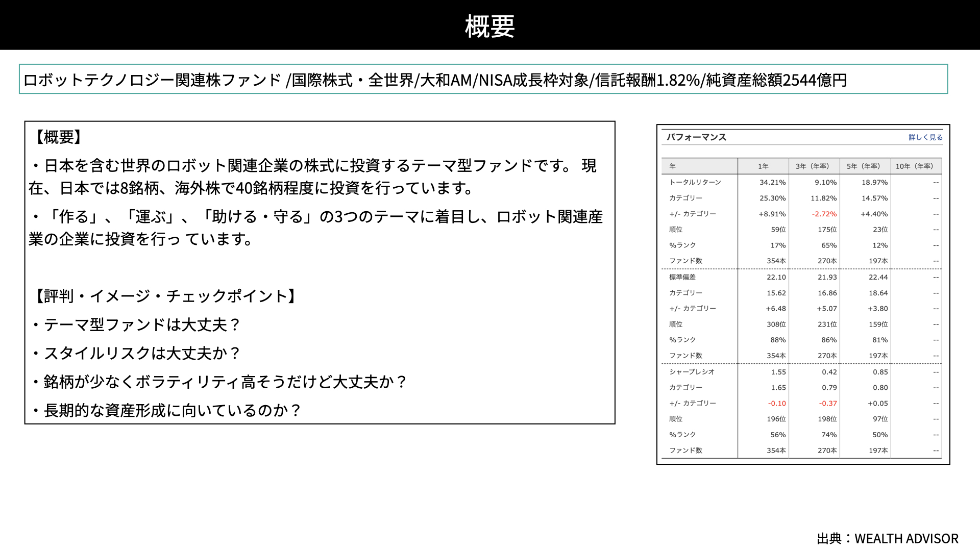Click the 21.93 standard deviation value
This screenshot has width=980, height=551.
coord(827,277)
